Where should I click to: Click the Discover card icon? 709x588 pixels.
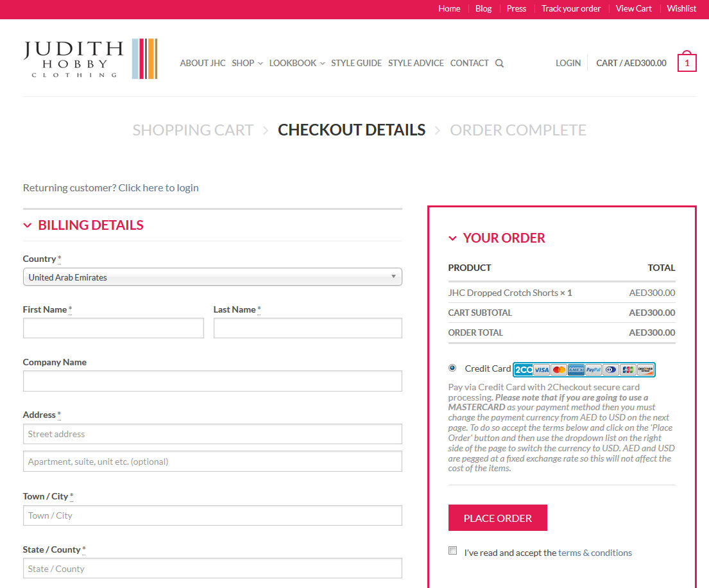click(645, 370)
